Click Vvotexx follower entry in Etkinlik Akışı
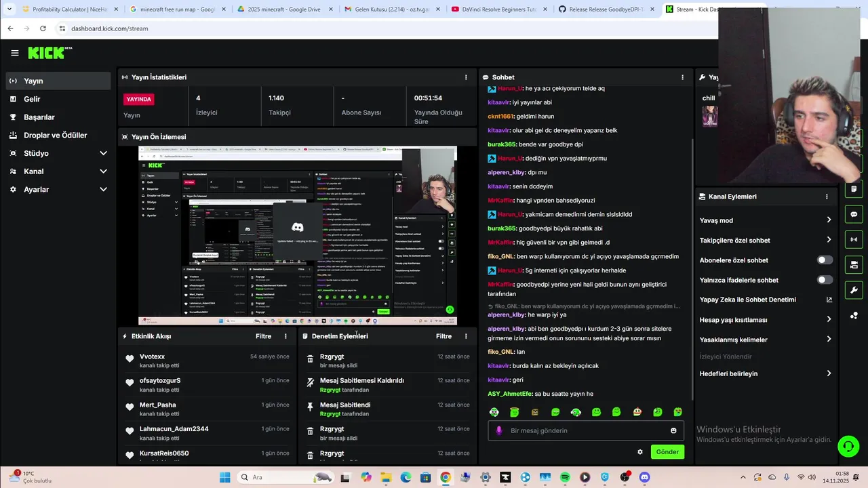This screenshot has height=488, width=868. point(208,361)
